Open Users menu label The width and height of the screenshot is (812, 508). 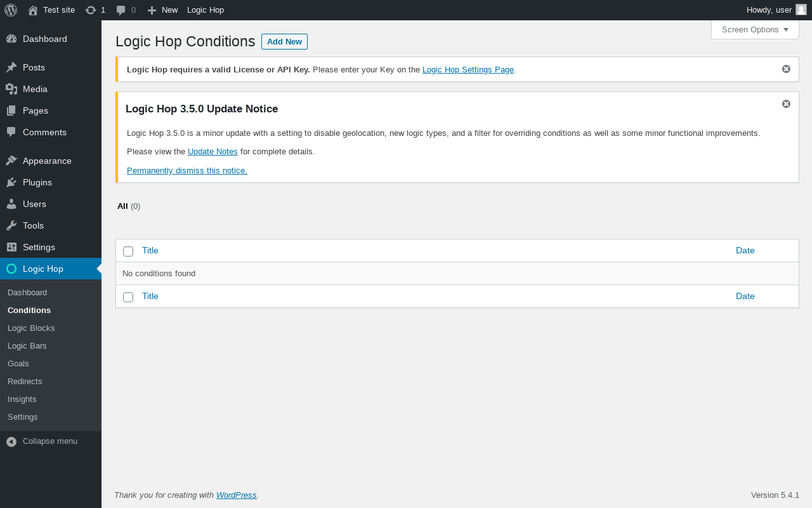34,204
